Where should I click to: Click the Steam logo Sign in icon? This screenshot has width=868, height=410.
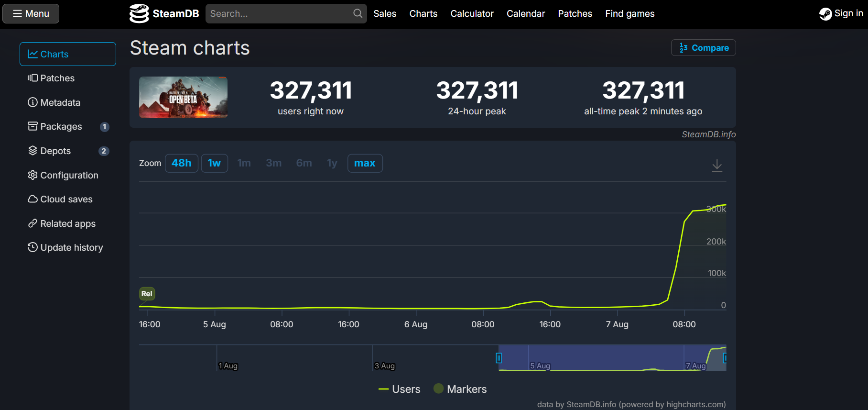click(x=825, y=14)
